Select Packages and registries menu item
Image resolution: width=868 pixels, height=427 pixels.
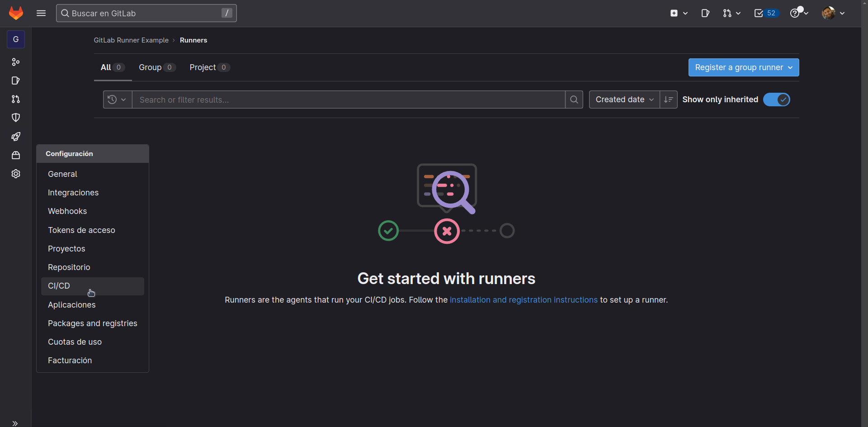point(93,323)
